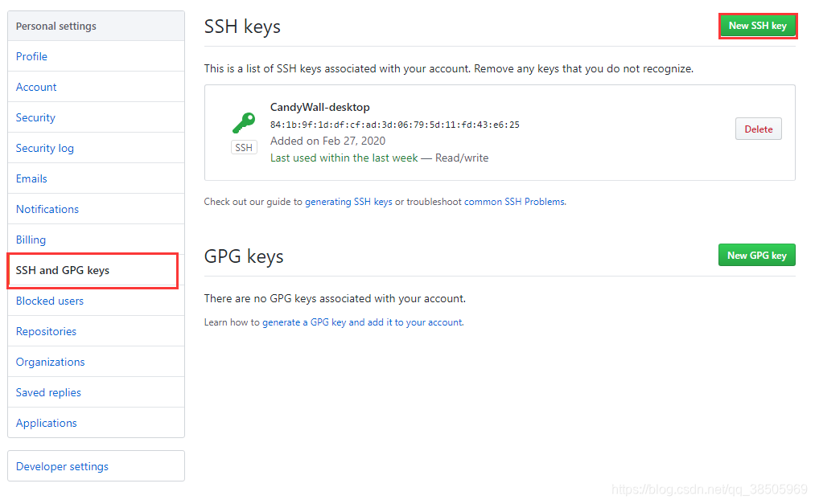Go to Security settings
The height and width of the screenshot is (504, 815).
[x=97, y=117]
